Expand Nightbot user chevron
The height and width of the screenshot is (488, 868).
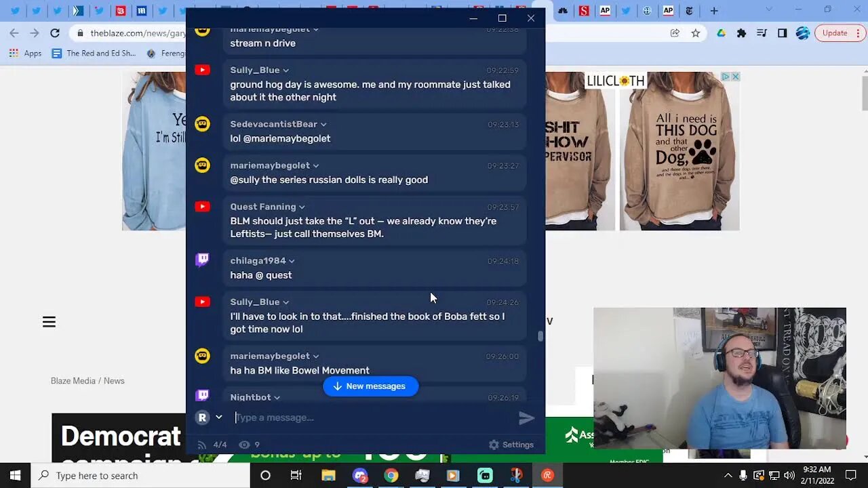click(277, 398)
